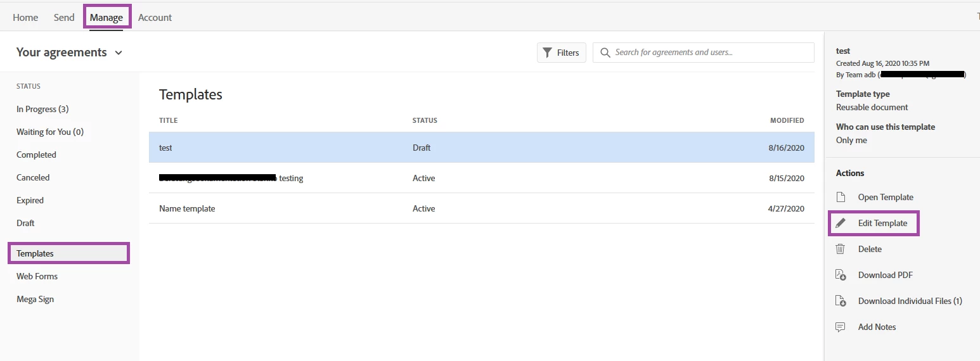This screenshot has width=980, height=361.
Task: Sort templates by STATUS column header
Action: click(x=425, y=120)
